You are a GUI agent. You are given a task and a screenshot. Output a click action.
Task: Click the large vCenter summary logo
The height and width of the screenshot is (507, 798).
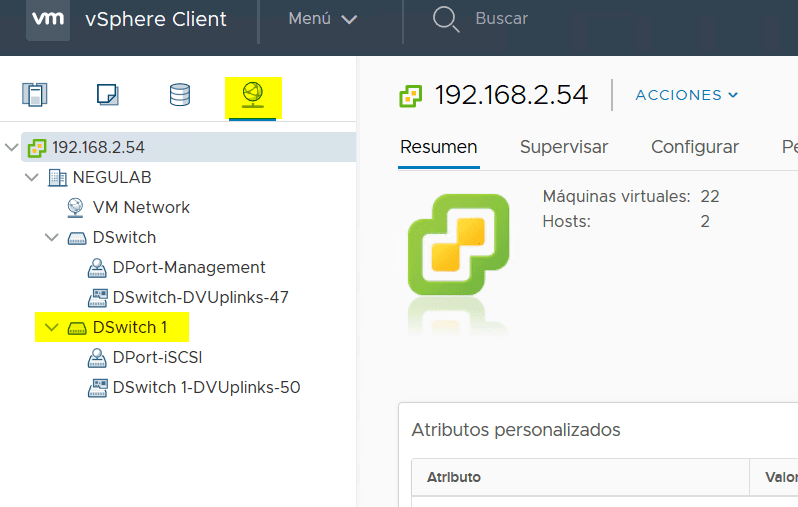[x=459, y=244]
